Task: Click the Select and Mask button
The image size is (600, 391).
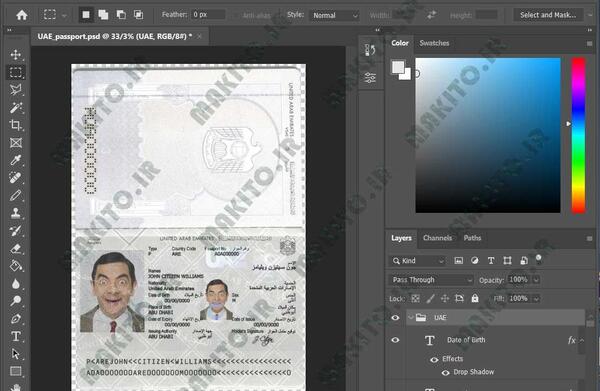Action: 548,15
